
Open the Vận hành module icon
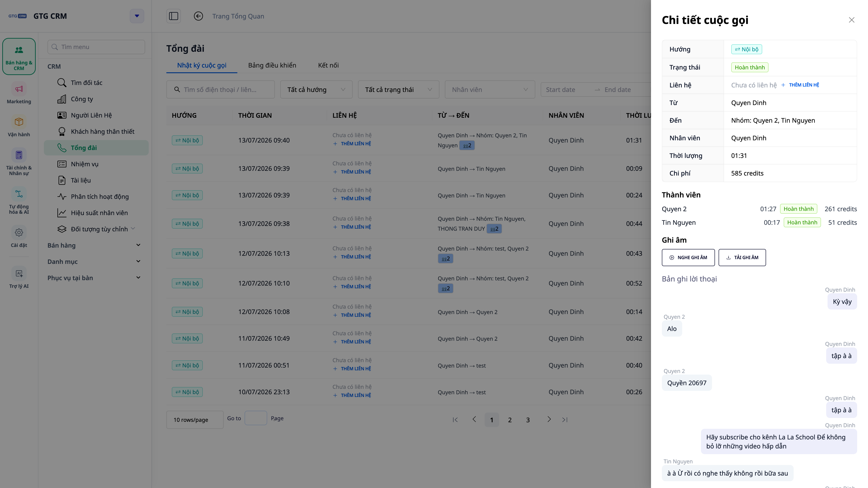click(x=19, y=122)
